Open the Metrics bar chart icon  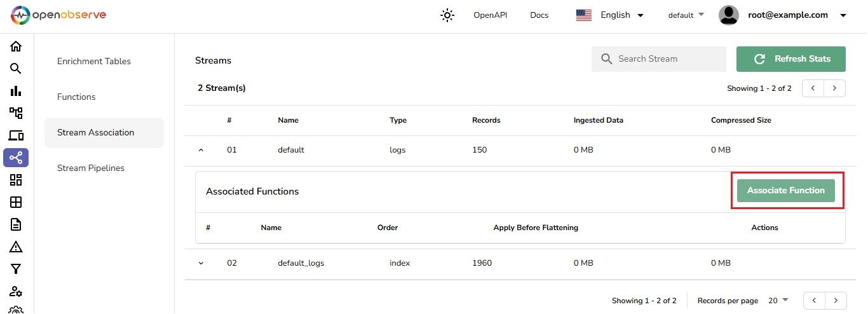pos(16,91)
